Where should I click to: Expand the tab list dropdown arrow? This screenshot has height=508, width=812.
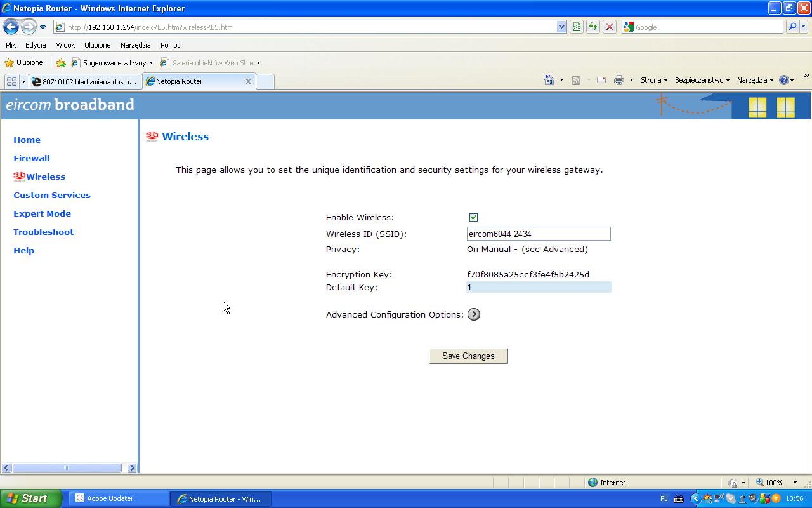(x=23, y=81)
